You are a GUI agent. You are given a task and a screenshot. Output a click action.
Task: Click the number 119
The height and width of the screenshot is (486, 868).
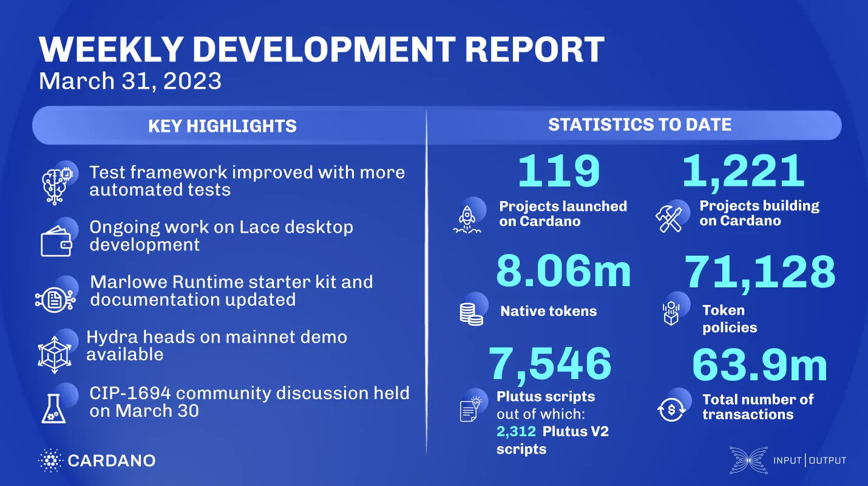click(x=559, y=171)
